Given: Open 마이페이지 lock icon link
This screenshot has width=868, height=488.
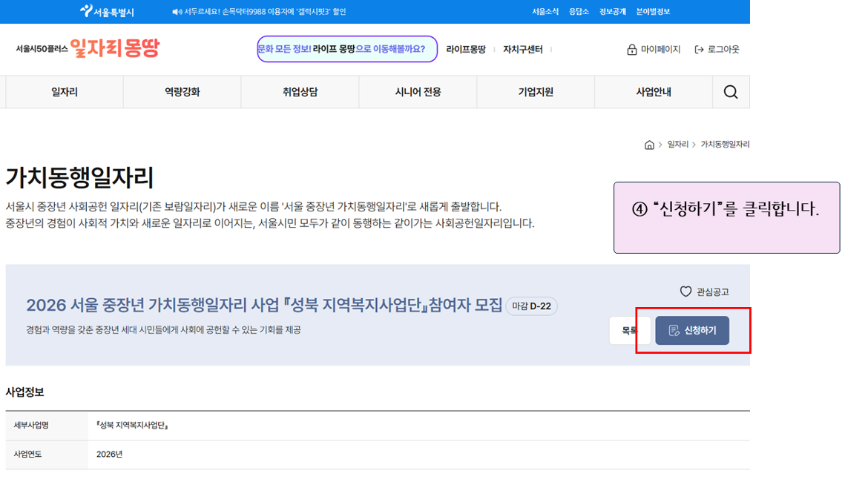Looking at the screenshot, I should pyautogui.click(x=632, y=50).
